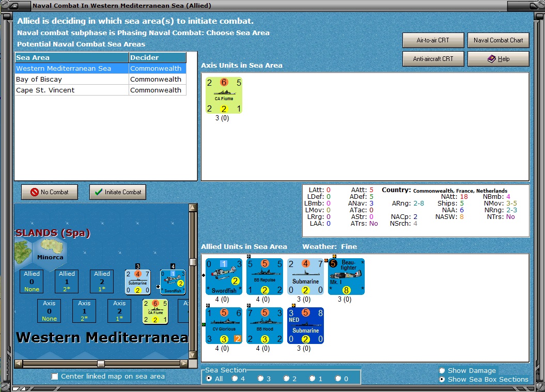Click the Axis 2 sea box section
The width and height of the screenshot is (545, 392).
[x=119, y=311]
